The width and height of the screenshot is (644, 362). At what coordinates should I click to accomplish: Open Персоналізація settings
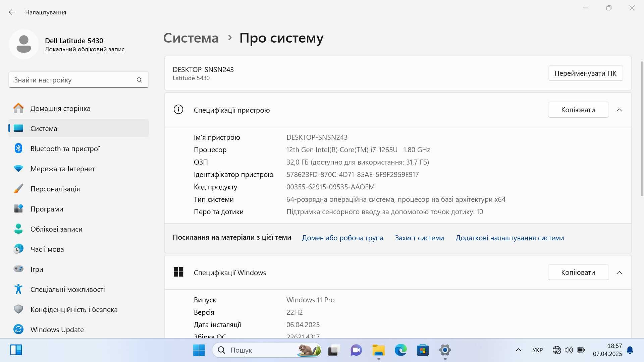point(78,189)
